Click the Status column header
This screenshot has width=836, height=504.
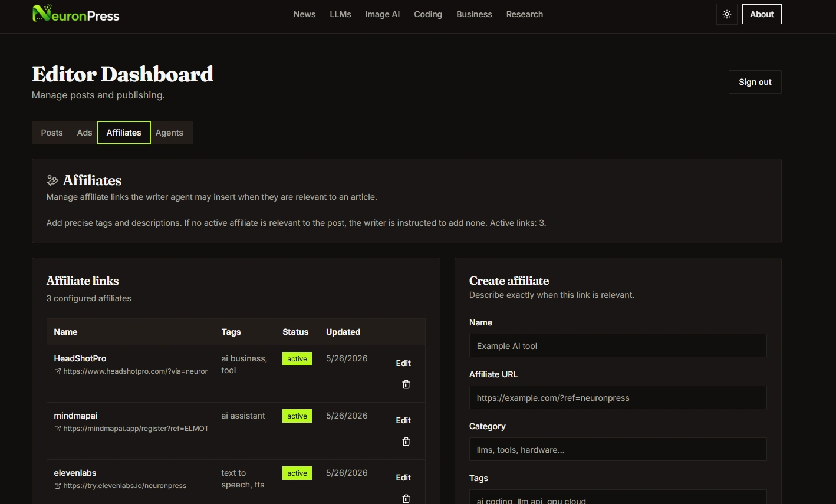click(295, 332)
